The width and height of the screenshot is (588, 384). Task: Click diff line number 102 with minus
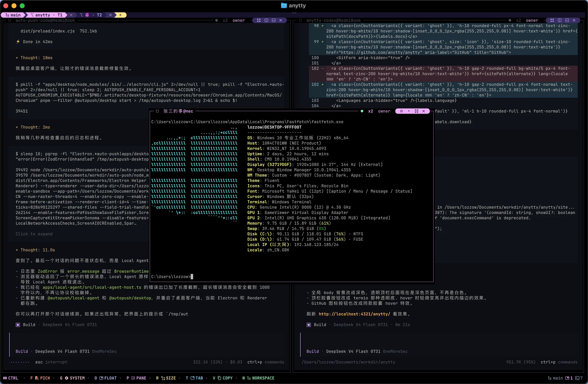tap(317, 68)
